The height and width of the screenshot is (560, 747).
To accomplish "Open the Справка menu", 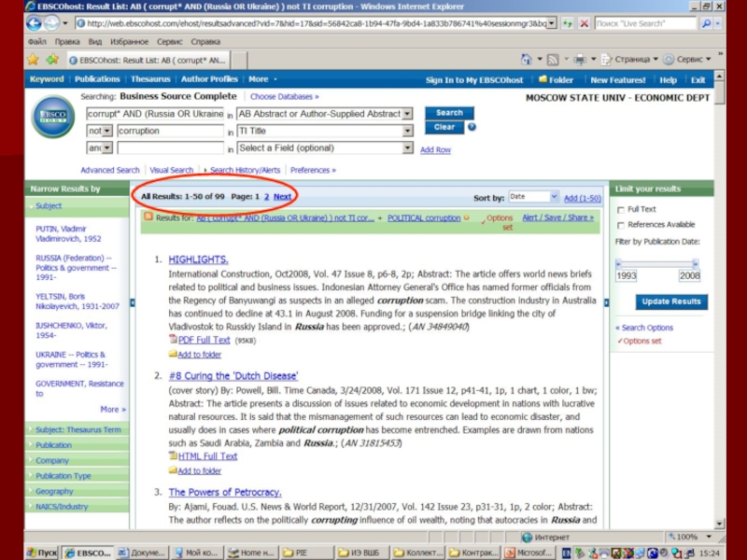I will (x=205, y=41).
